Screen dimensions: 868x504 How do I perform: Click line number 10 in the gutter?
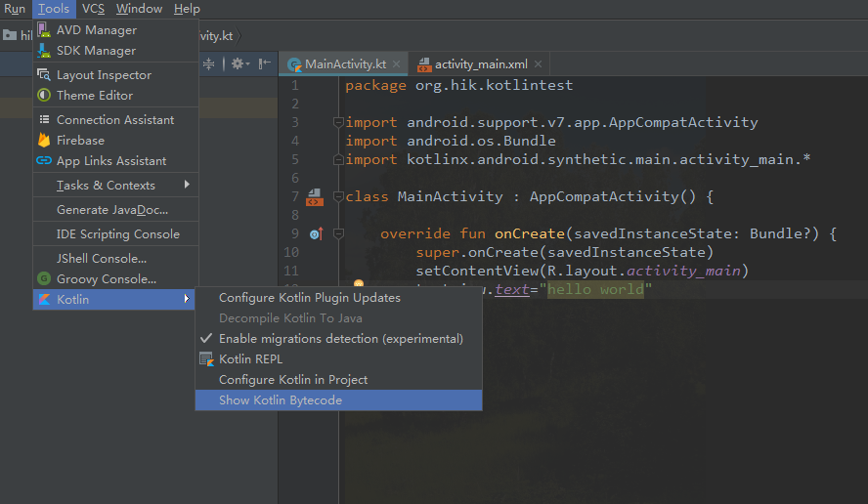(291, 252)
